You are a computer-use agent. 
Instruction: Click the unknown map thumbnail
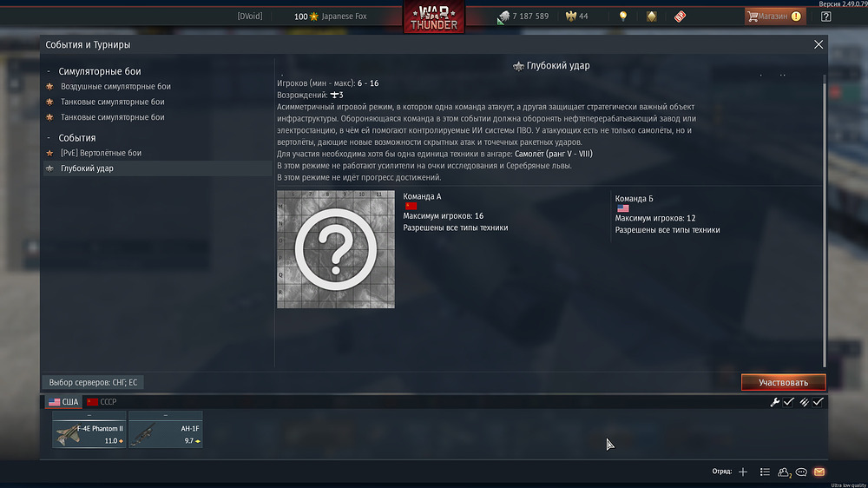[x=335, y=249]
